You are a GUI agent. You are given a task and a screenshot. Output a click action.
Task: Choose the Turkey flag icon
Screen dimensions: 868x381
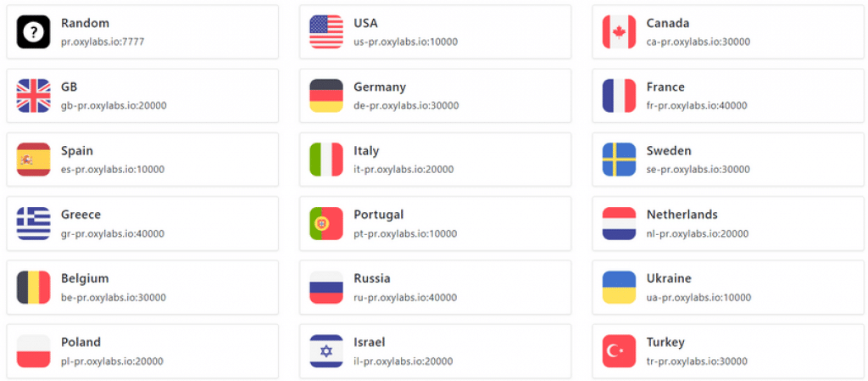(619, 351)
